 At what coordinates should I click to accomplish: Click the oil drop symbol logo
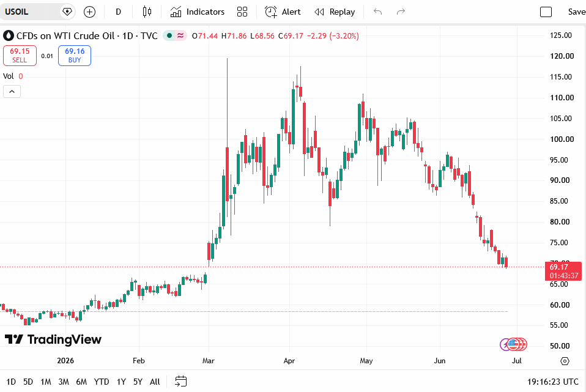(9, 35)
